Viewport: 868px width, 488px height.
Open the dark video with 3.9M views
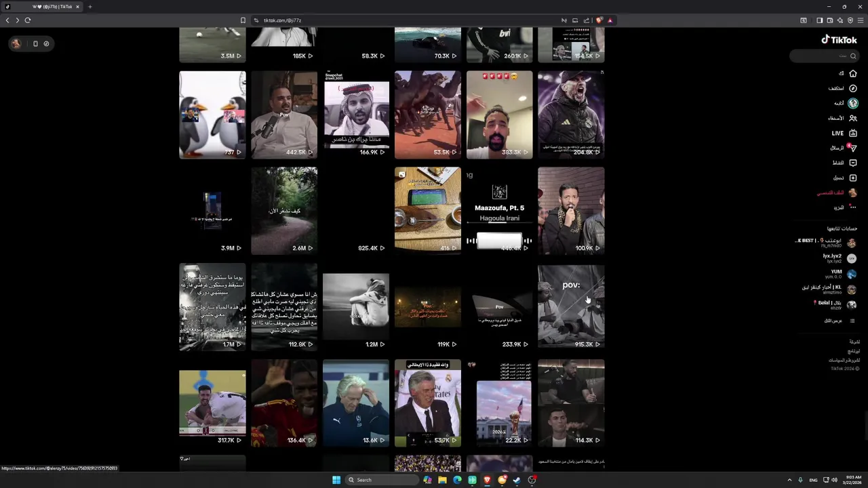[212, 211]
